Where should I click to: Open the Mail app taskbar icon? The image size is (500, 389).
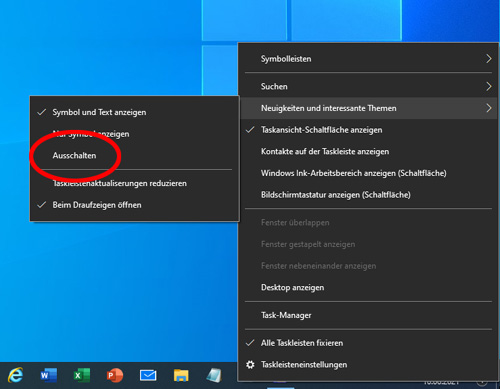pyautogui.click(x=148, y=375)
